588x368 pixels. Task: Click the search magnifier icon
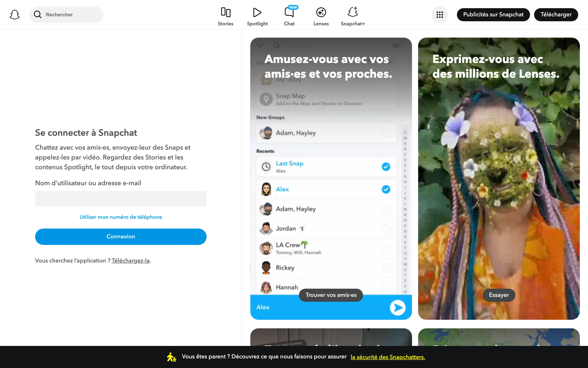38,15
